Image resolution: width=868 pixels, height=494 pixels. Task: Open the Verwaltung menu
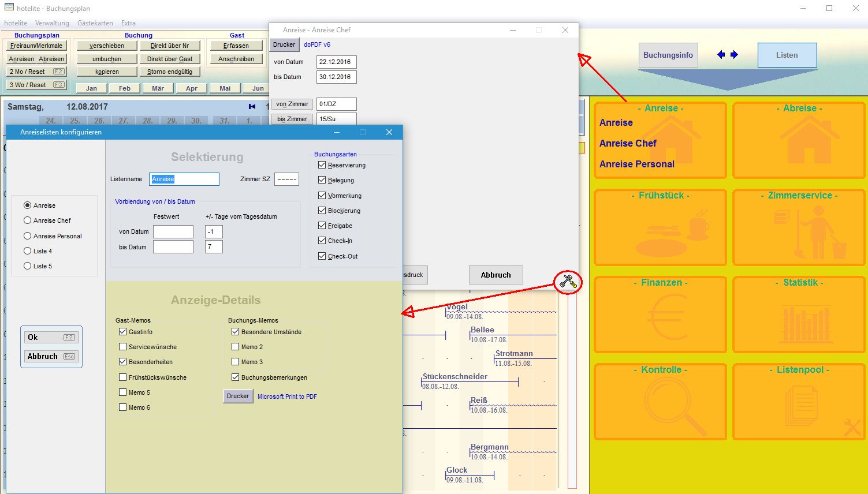point(52,23)
